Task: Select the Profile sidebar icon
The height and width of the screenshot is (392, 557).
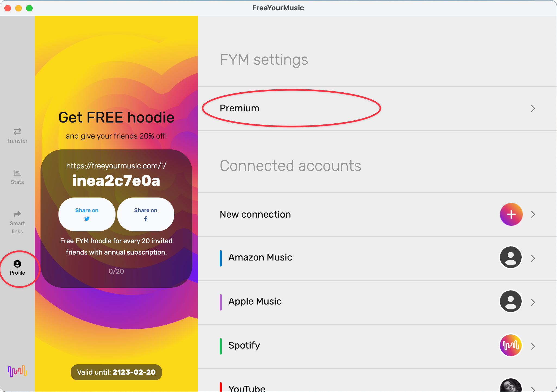Action: click(17, 268)
